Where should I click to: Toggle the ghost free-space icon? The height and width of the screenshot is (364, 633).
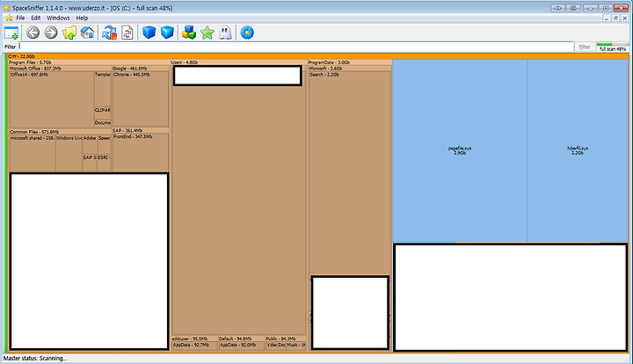point(225,33)
